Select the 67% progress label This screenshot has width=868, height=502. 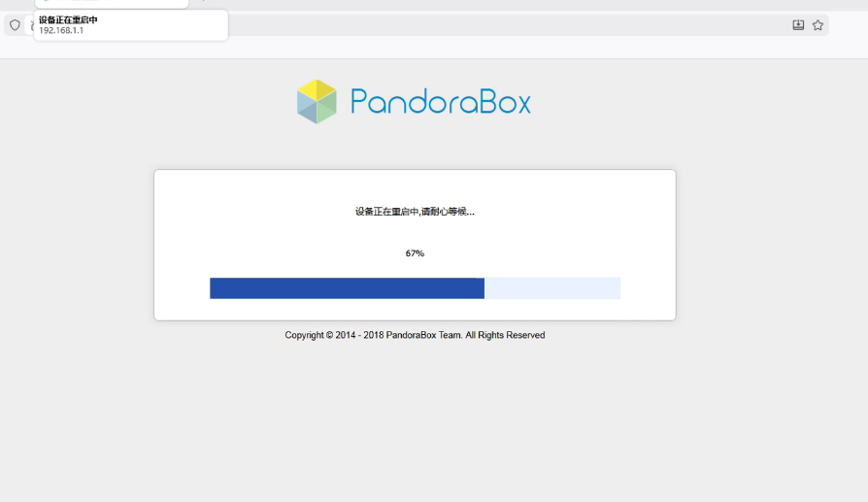(415, 253)
